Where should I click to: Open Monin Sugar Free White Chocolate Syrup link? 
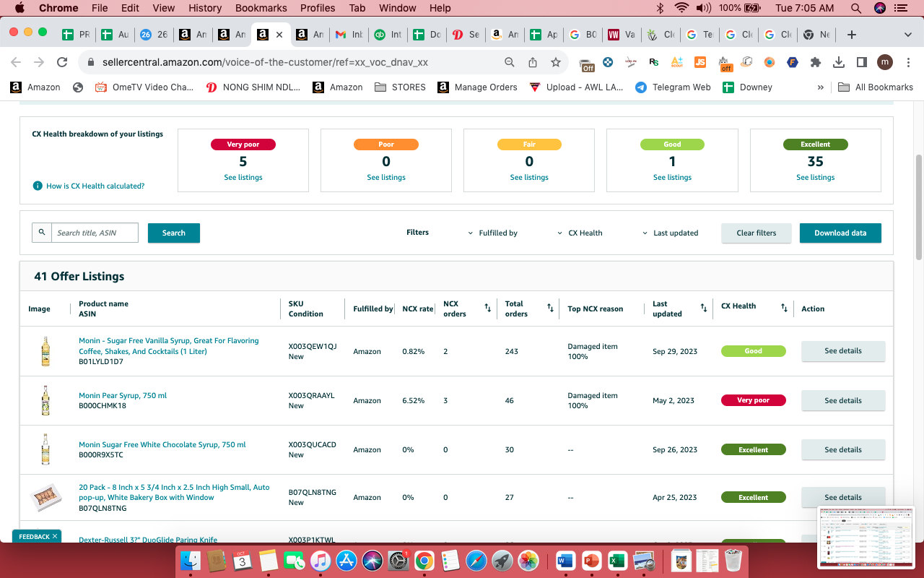point(162,444)
